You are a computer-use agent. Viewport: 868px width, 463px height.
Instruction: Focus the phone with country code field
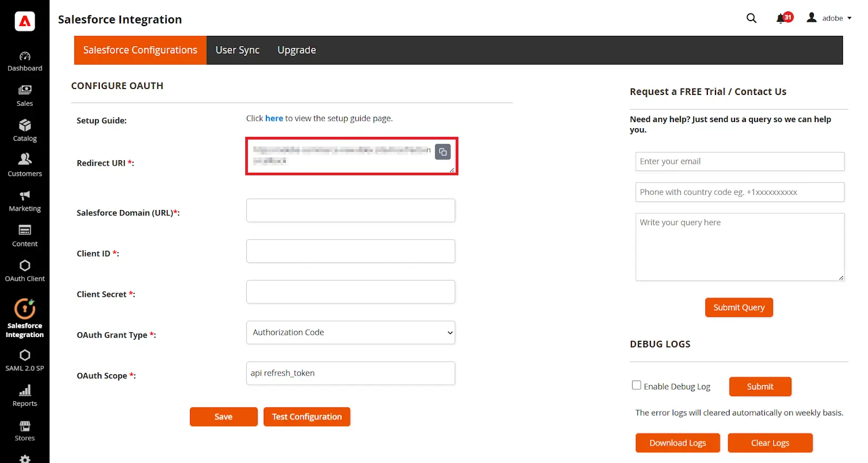pos(740,192)
